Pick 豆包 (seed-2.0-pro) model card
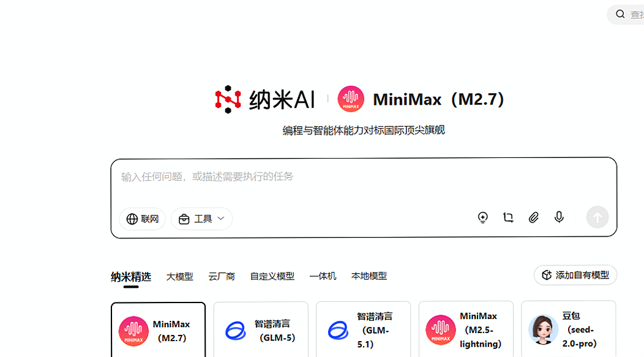Image resolution: width=644 pixels, height=357 pixels. click(x=569, y=329)
